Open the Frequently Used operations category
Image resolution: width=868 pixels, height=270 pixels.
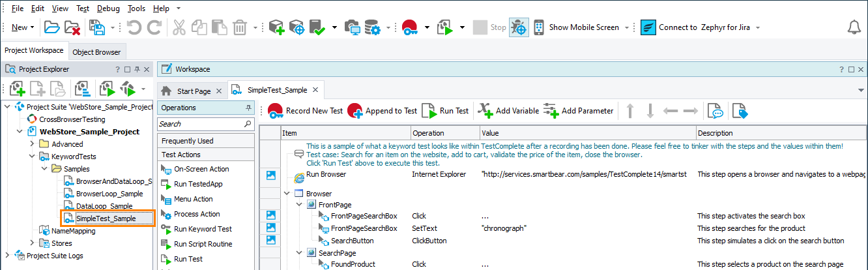point(206,141)
